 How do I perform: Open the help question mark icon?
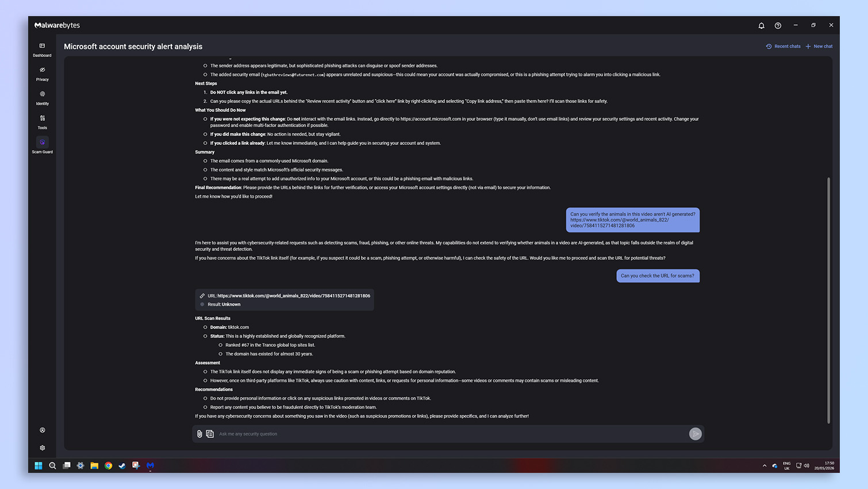coord(778,25)
